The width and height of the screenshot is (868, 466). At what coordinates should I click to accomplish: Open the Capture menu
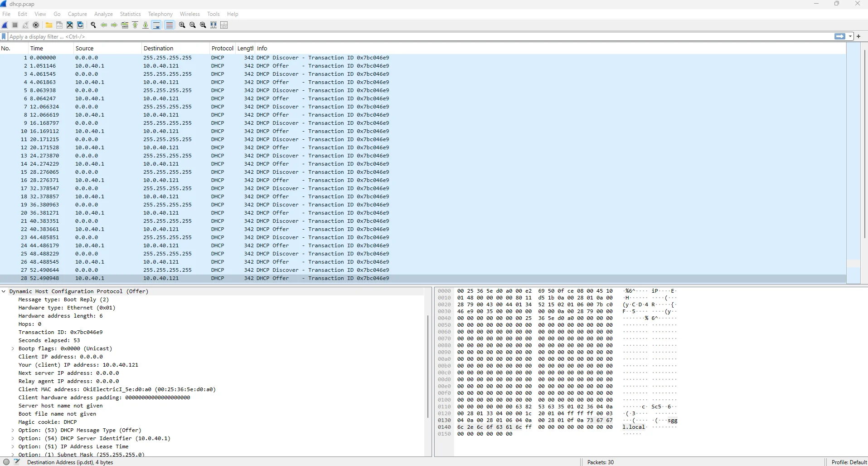[x=78, y=14]
